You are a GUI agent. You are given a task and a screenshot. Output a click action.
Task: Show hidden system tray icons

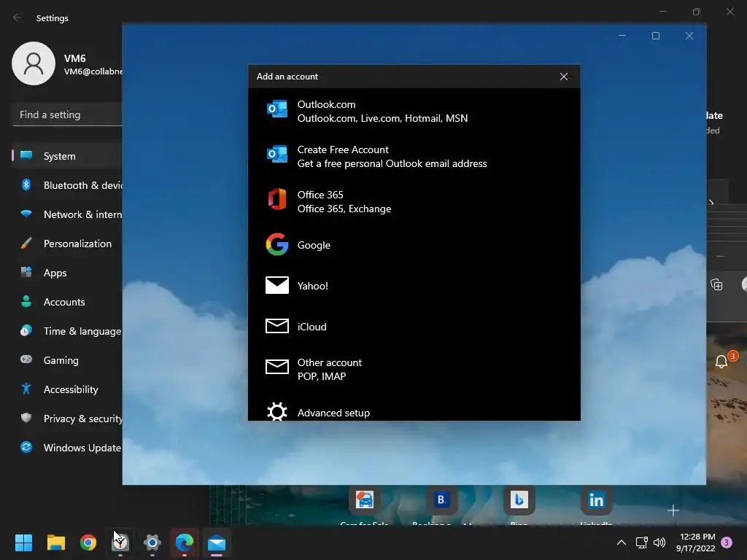[622, 542]
